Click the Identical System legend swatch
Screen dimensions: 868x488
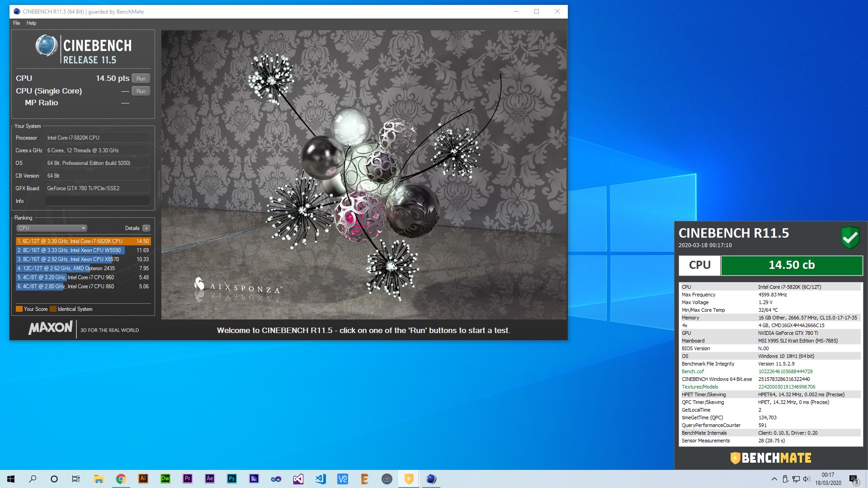pyautogui.click(x=53, y=309)
